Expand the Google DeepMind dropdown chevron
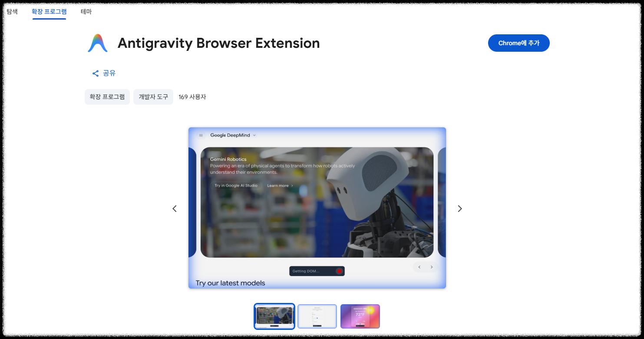 click(x=254, y=135)
